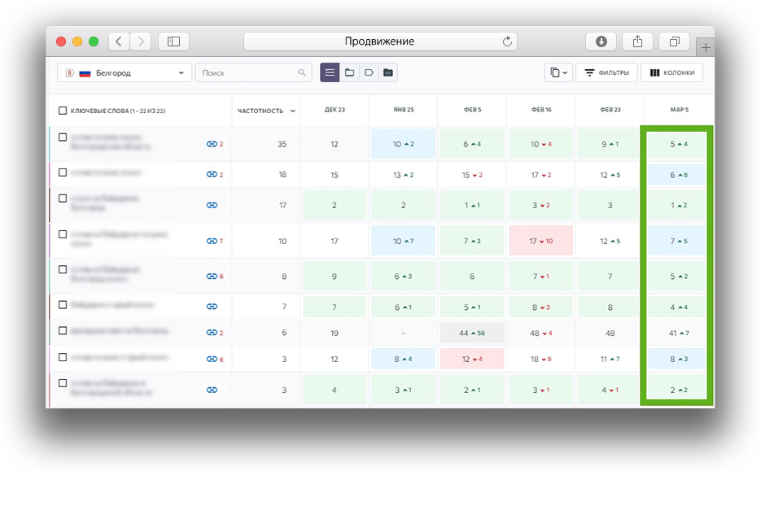Click the pink cell 17 ▼10 under ФЕВ 16
The image size is (761, 532).
coord(541,241)
